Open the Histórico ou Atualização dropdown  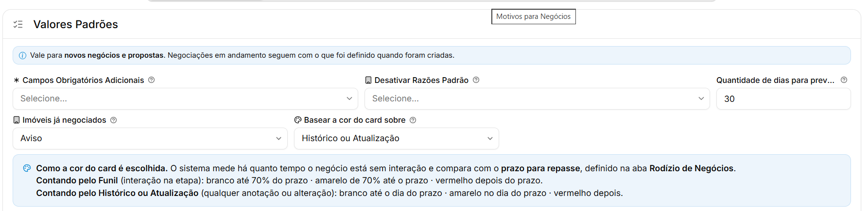point(397,138)
